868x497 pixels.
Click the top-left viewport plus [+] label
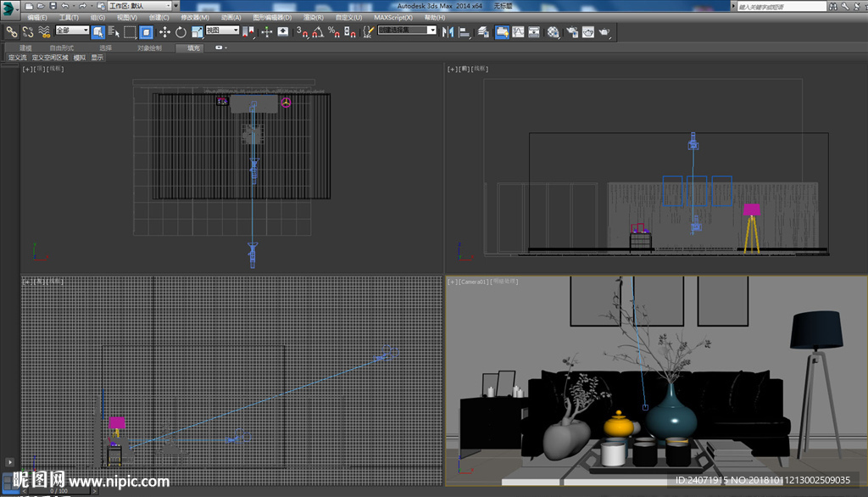click(26, 70)
